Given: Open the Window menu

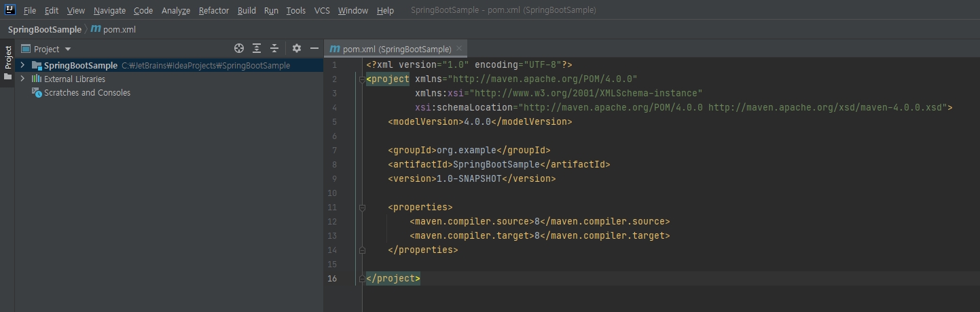Looking at the screenshot, I should pos(352,11).
